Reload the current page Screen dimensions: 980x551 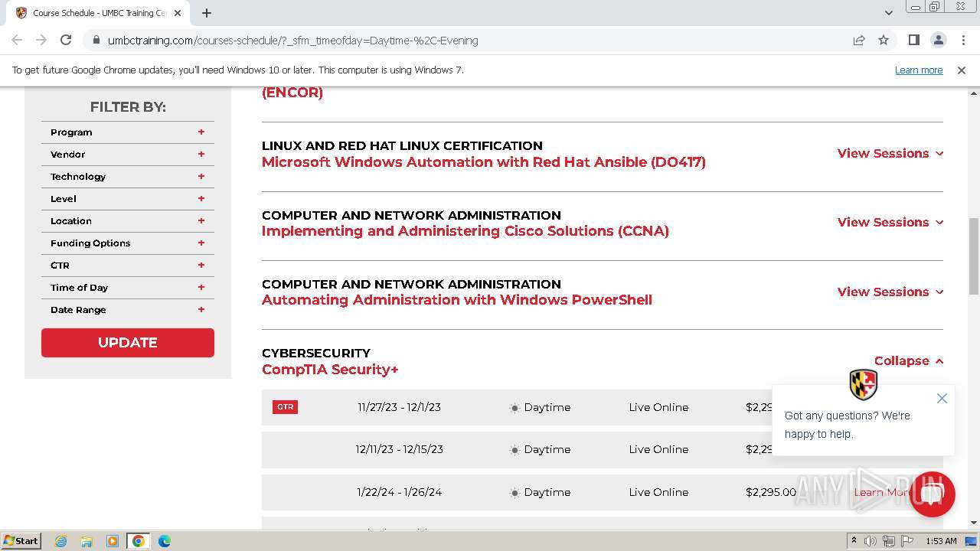tap(66, 40)
